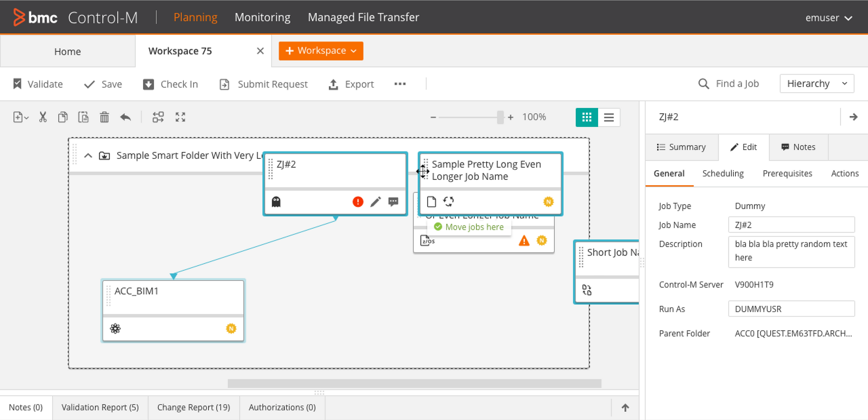This screenshot has width=868, height=420.
Task: Collapse the properties pane with arrow
Action: 853,117
